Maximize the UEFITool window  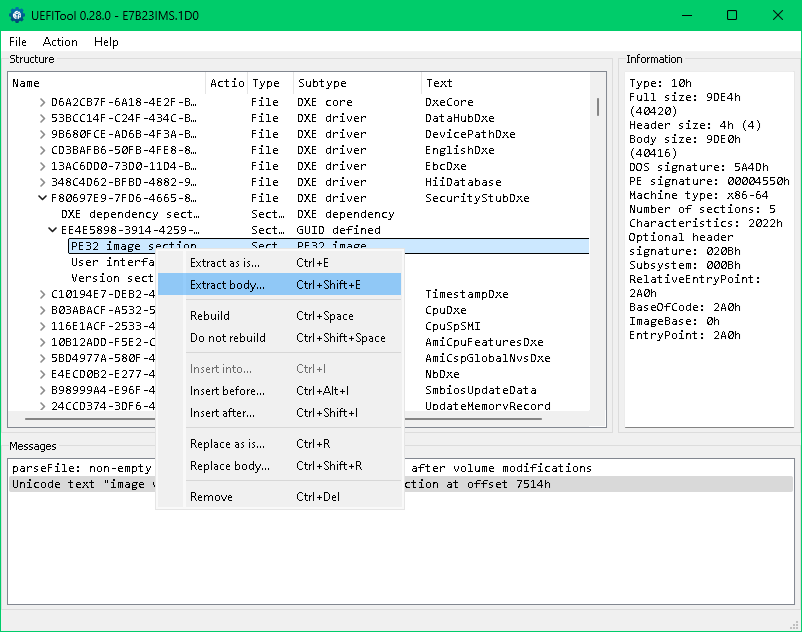coord(732,15)
